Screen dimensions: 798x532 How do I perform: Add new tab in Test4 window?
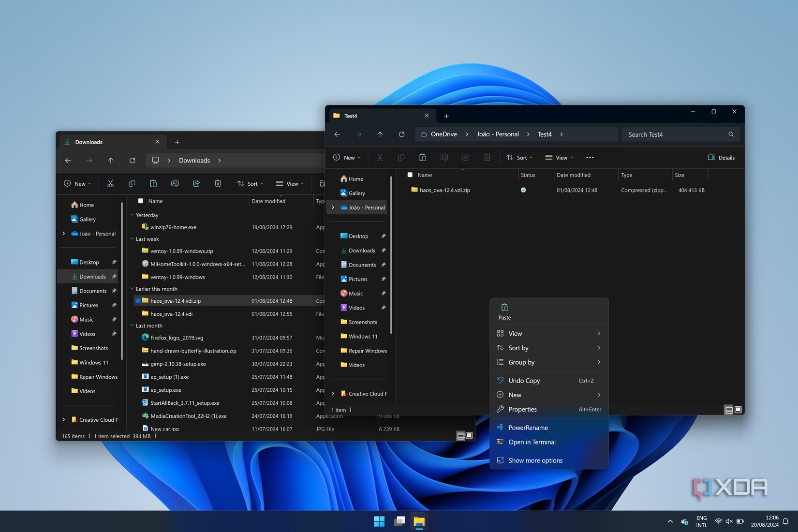(446, 116)
